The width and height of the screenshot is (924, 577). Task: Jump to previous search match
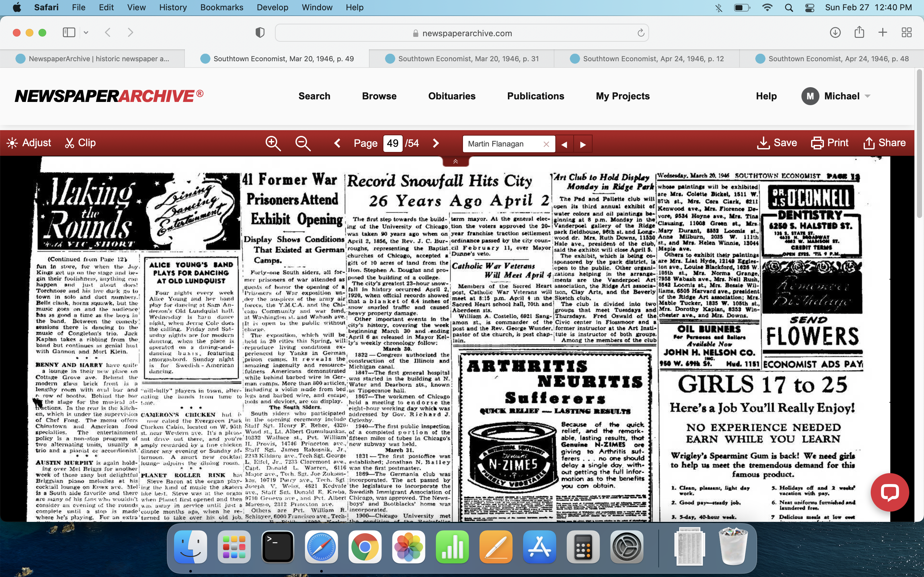point(564,144)
